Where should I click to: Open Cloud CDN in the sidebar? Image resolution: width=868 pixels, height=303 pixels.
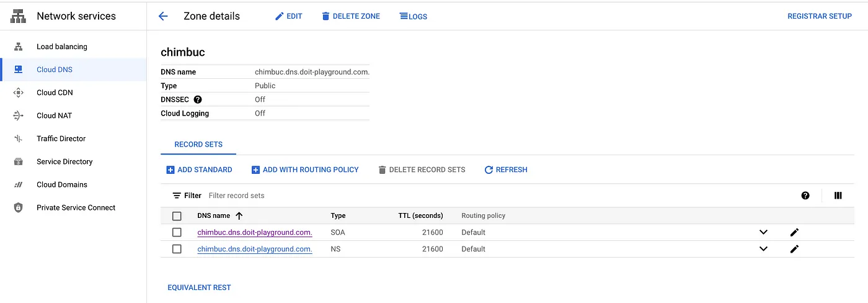[x=73, y=93]
